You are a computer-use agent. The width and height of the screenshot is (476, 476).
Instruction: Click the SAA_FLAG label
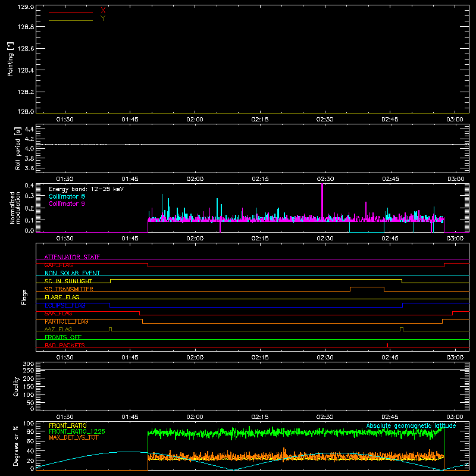(x=58, y=314)
